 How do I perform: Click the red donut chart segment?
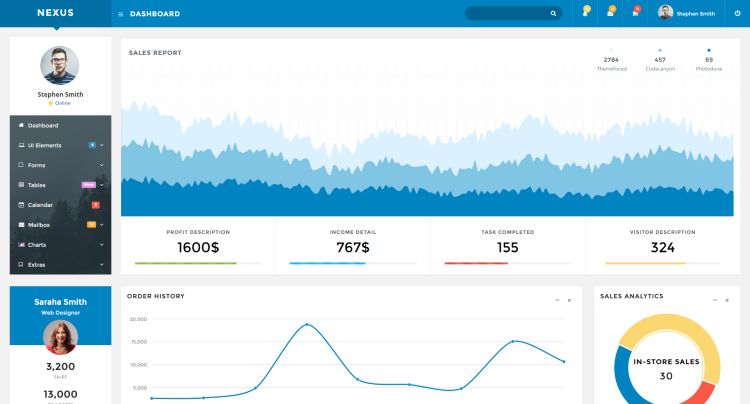[x=704, y=394]
